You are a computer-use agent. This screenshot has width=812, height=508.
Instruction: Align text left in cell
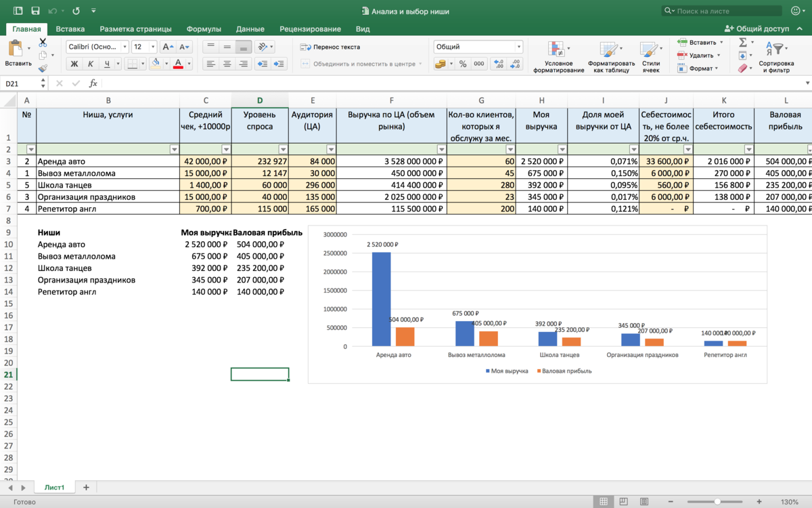coord(210,64)
